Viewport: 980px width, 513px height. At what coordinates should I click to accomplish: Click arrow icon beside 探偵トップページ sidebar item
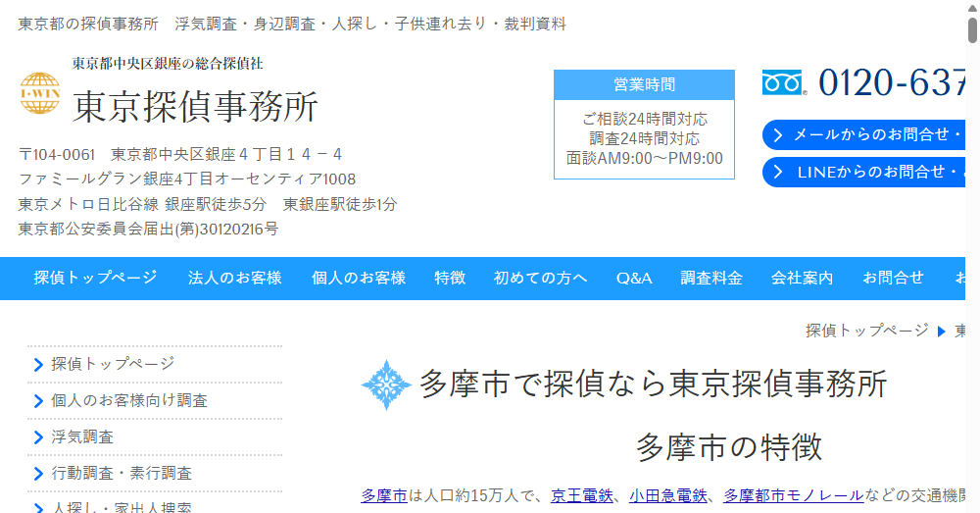click(x=38, y=365)
